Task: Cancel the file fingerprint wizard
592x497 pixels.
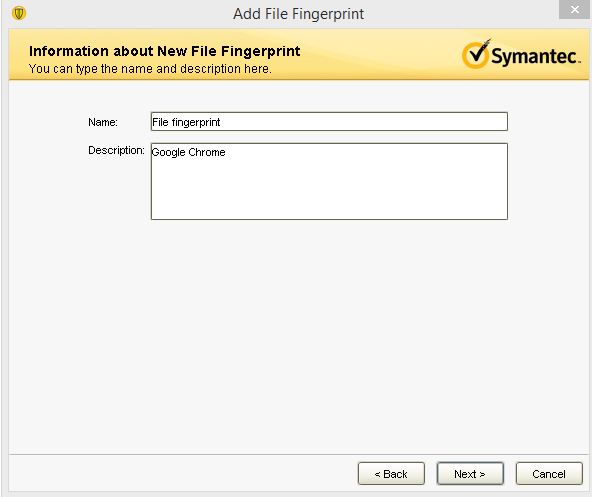Action: click(x=549, y=474)
